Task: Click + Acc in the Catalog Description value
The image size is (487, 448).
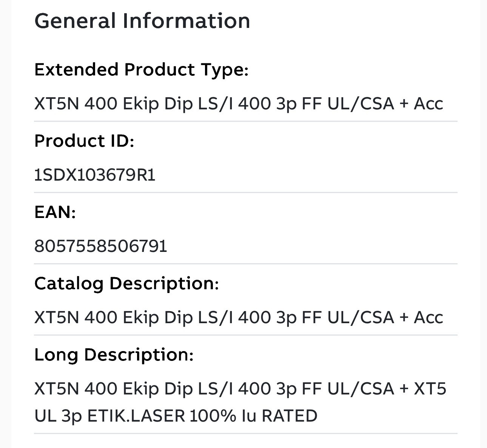Action: [x=421, y=318]
